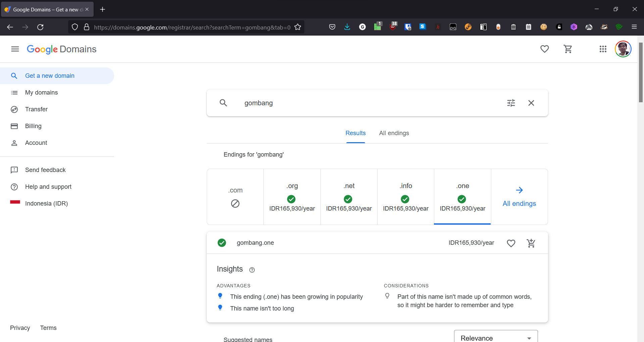Image resolution: width=644 pixels, height=342 pixels.
Task: Open the Privacy link
Action: (20, 328)
